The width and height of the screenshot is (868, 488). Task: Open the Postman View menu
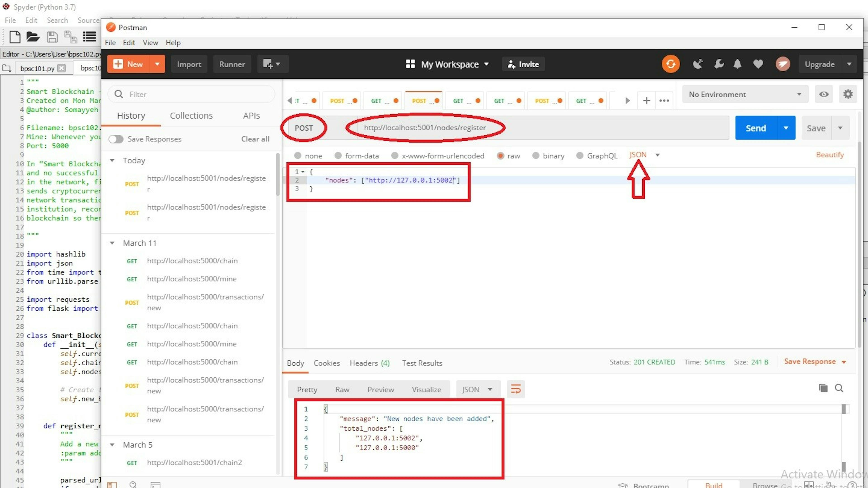[150, 42]
